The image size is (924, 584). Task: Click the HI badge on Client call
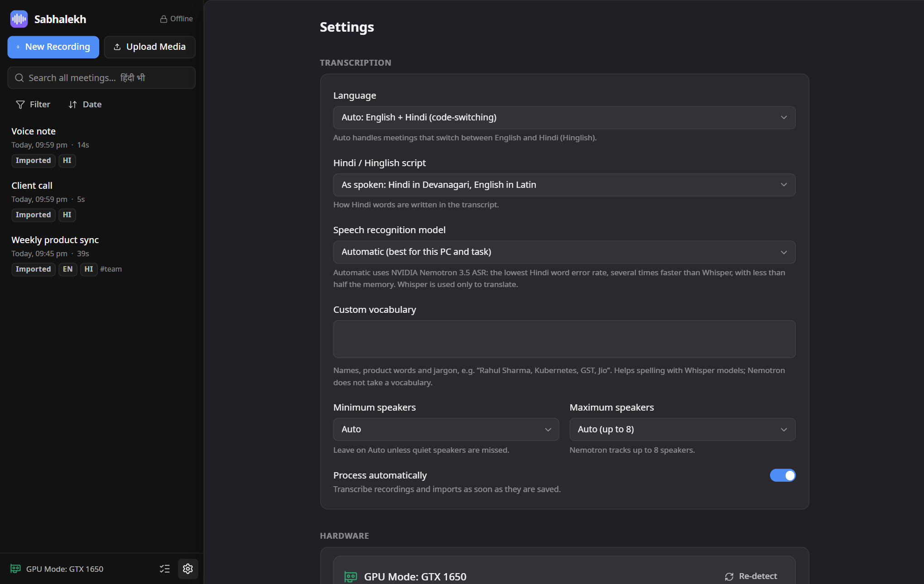(67, 215)
